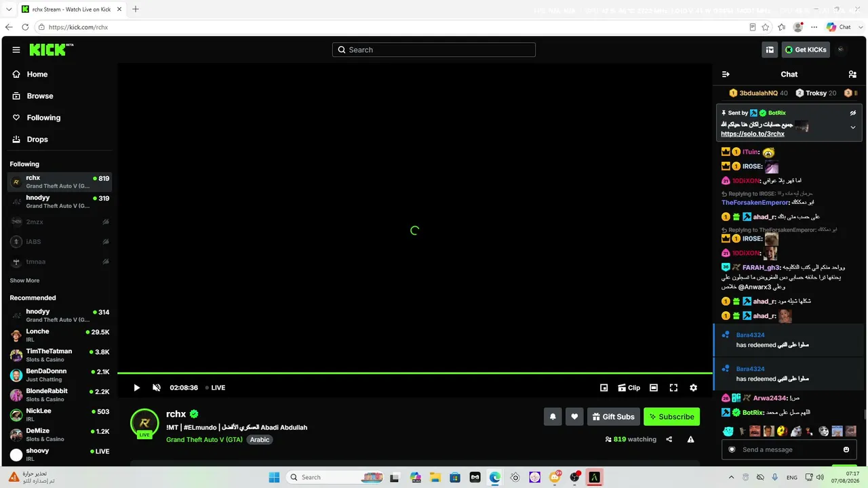Open the user profile avatar menu
The image size is (868, 488).
[x=841, y=49]
